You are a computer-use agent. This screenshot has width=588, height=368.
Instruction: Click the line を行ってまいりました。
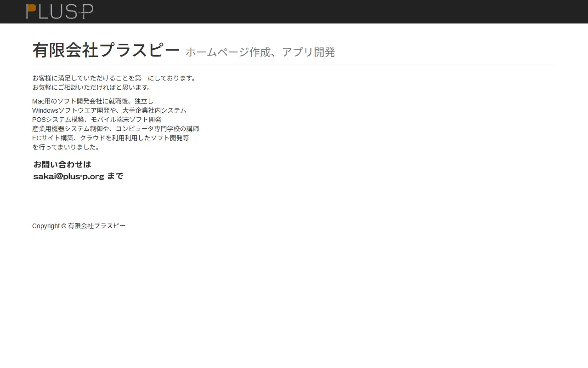click(66, 147)
